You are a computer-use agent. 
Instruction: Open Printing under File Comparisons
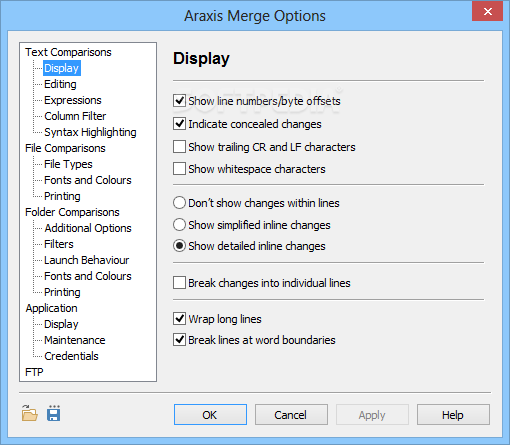point(62,196)
